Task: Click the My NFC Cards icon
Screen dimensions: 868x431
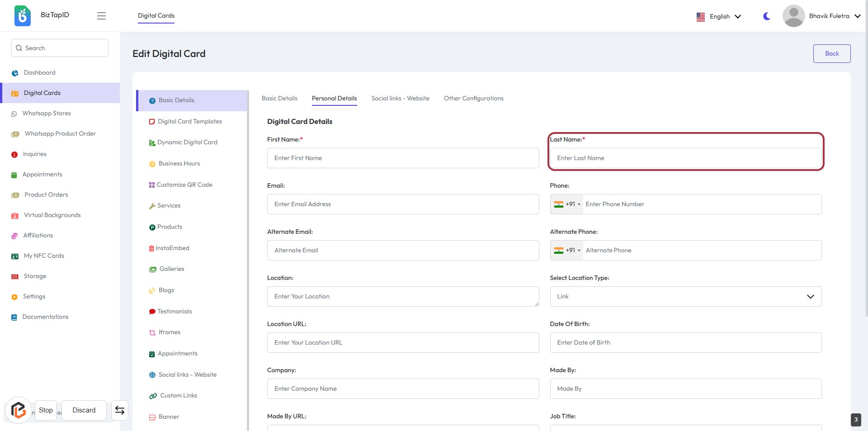Action: point(15,256)
